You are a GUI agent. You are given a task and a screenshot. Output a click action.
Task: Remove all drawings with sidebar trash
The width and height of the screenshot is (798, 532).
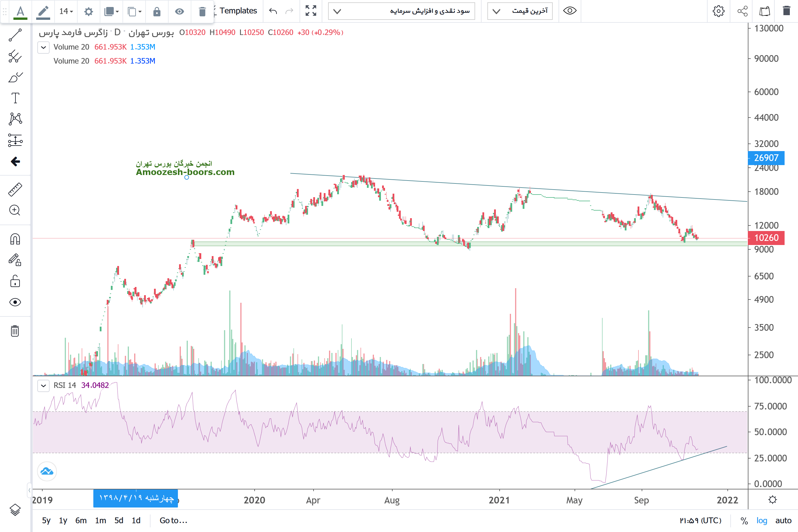15,331
